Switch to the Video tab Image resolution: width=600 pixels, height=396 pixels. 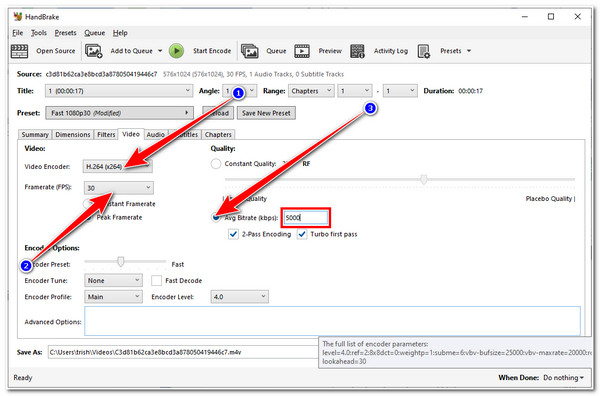point(131,134)
